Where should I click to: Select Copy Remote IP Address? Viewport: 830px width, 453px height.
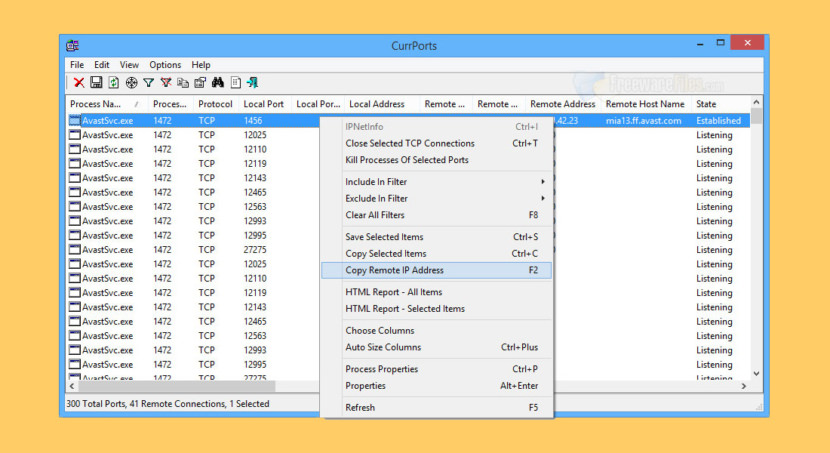(437, 270)
